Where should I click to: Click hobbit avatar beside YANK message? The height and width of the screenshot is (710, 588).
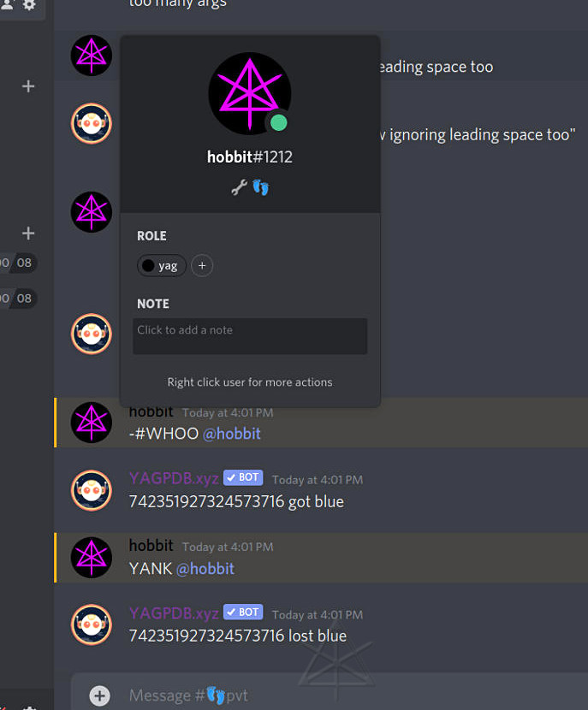coord(92,558)
